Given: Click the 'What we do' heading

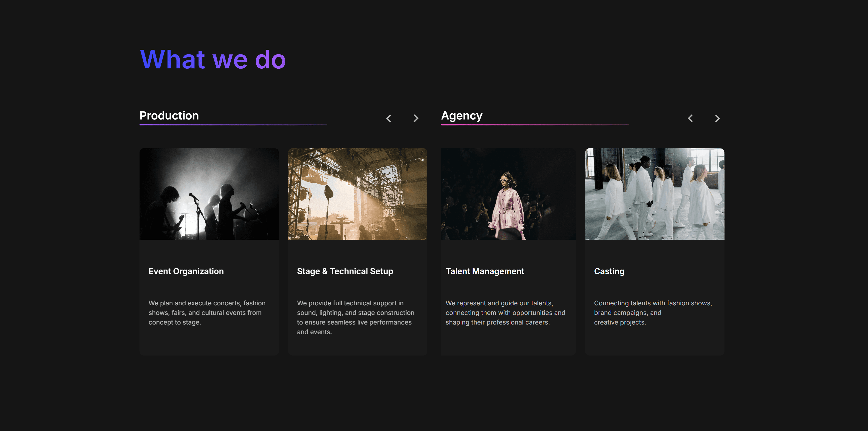Looking at the screenshot, I should (213, 59).
